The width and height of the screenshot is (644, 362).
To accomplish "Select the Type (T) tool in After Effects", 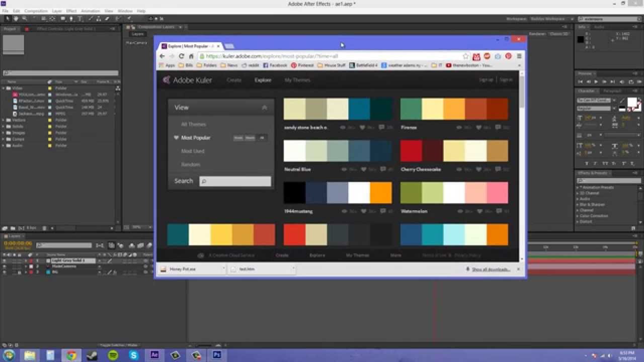I will click(x=80, y=19).
